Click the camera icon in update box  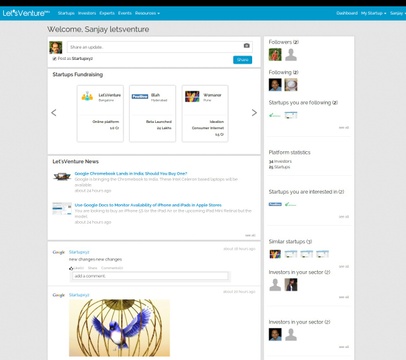pyautogui.click(x=246, y=46)
